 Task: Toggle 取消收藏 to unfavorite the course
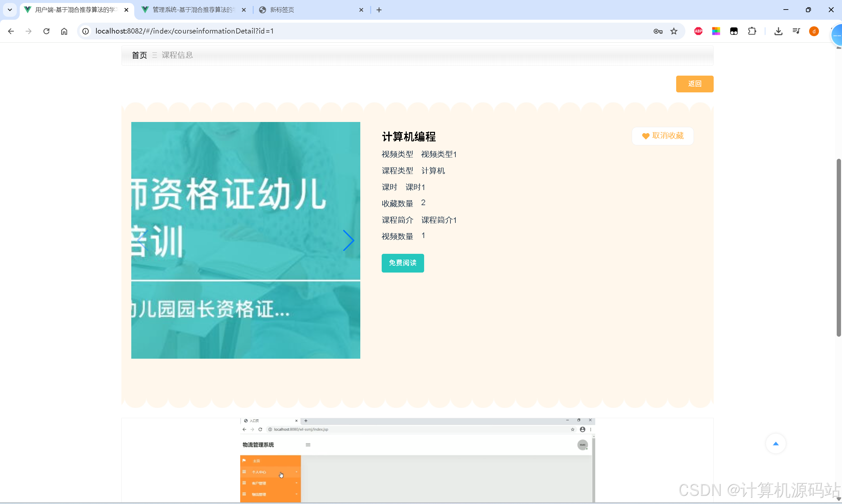(662, 135)
